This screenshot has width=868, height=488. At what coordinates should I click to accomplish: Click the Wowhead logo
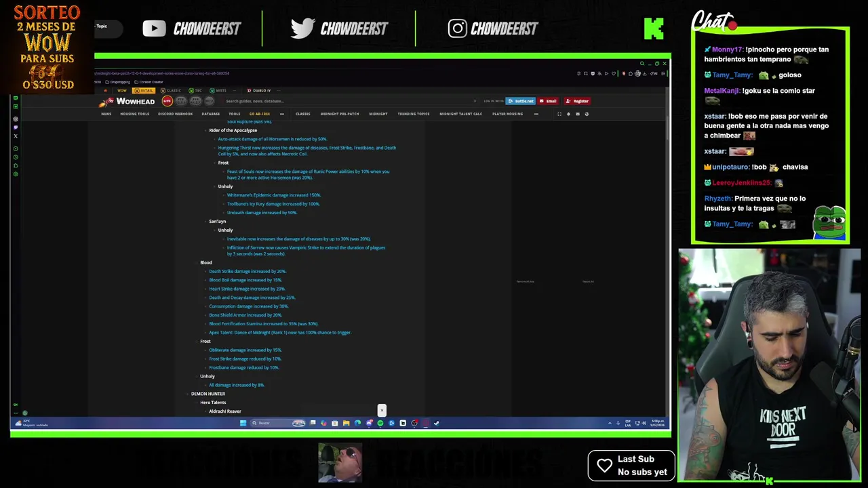point(127,101)
